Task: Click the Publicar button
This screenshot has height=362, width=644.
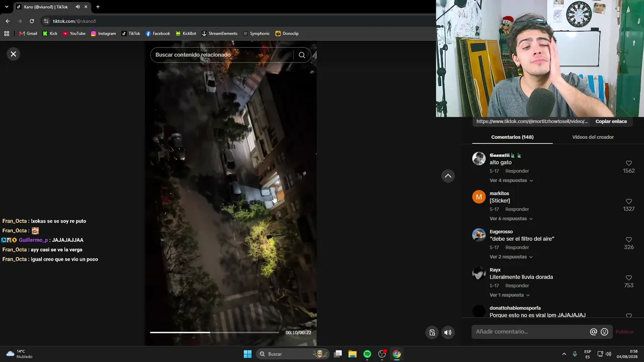Action: click(624, 332)
